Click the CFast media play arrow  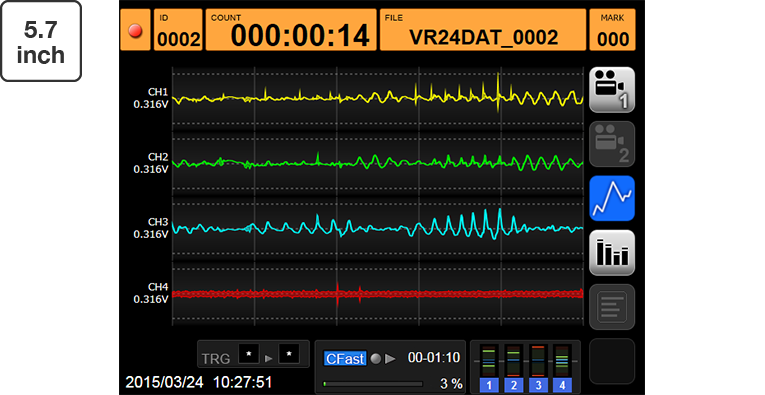tap(390, 359)
